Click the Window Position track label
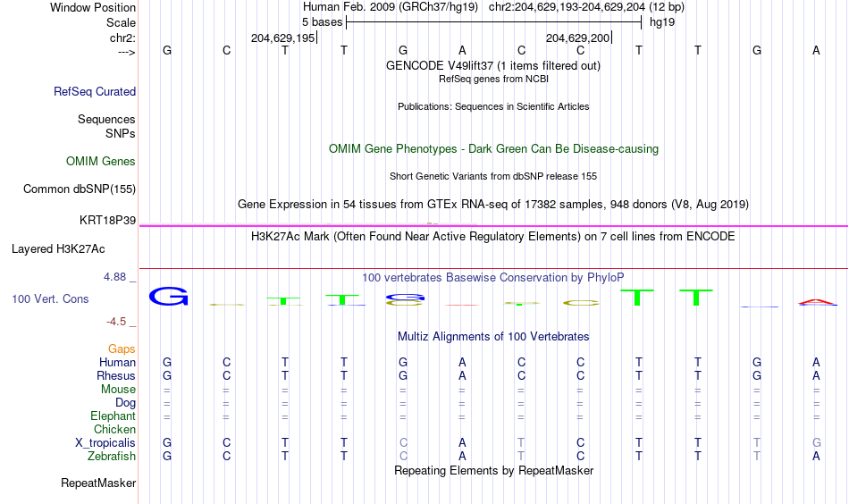The height and width of the screenshot is (504, 849). 93,7
